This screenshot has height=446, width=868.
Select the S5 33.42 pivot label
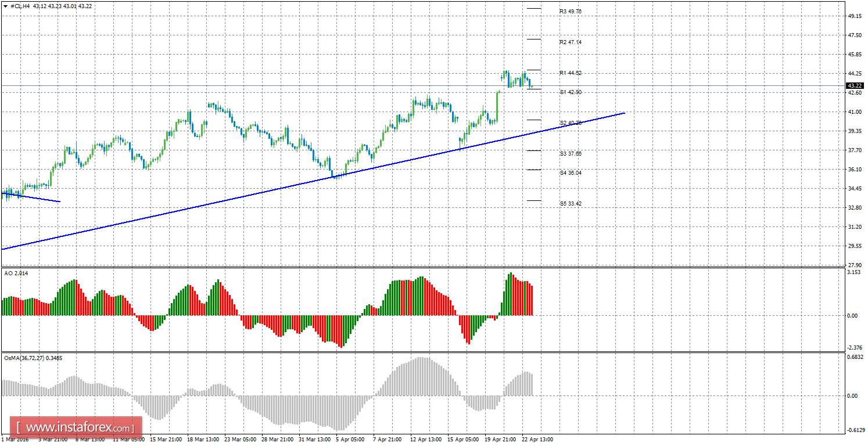click(571, 204)
